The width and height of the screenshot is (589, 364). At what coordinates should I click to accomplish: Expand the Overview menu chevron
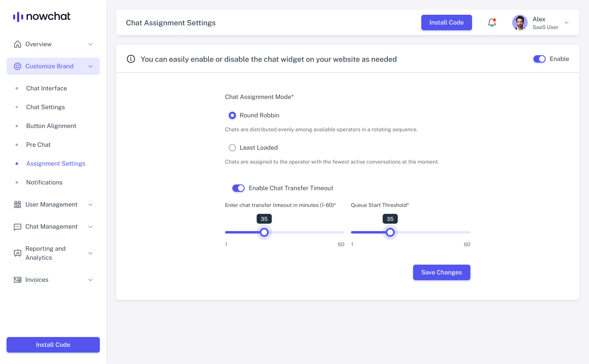click(90, 44)
